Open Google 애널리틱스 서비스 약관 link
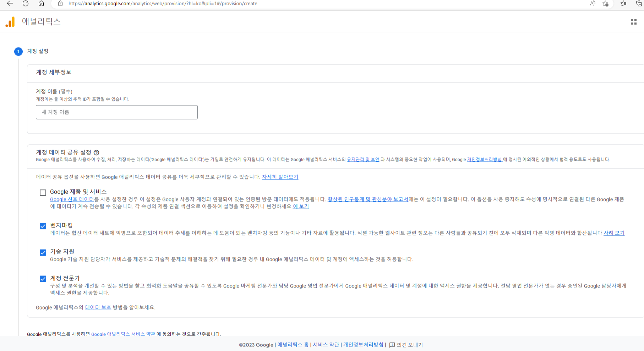 pos(123,334)
